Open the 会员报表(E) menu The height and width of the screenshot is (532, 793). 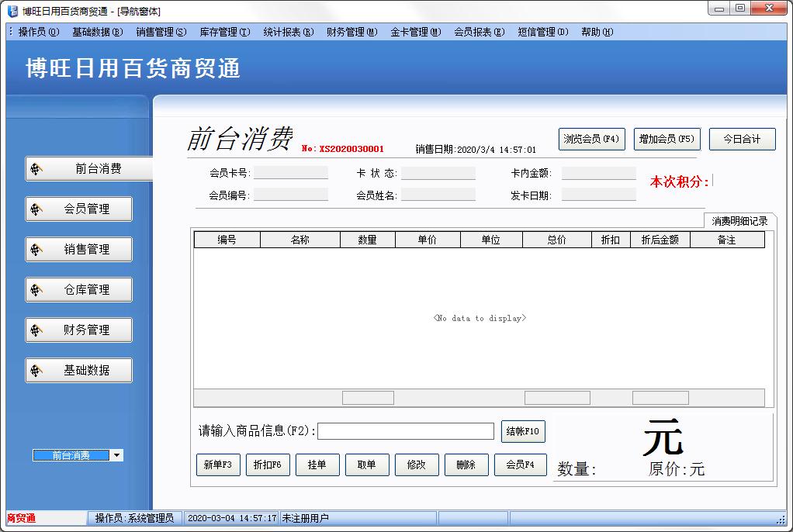(x=480, y=32)
